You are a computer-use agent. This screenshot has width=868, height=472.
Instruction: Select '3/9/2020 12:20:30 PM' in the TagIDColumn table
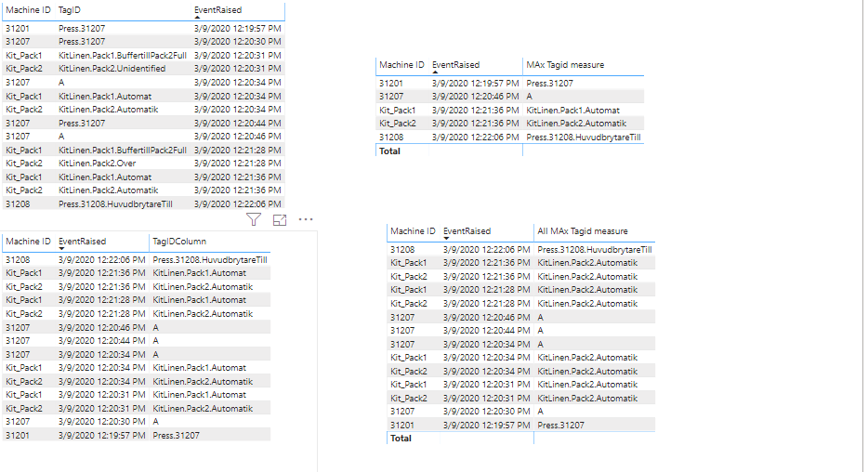102,422
